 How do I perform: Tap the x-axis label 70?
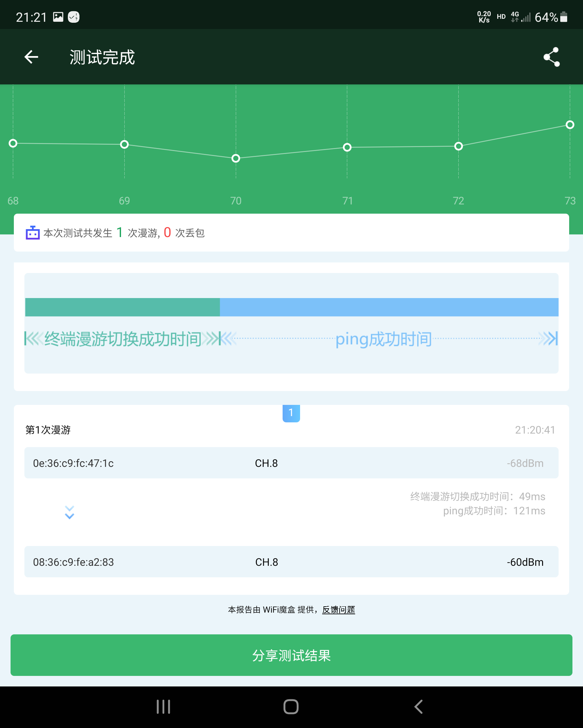point(236,201)
